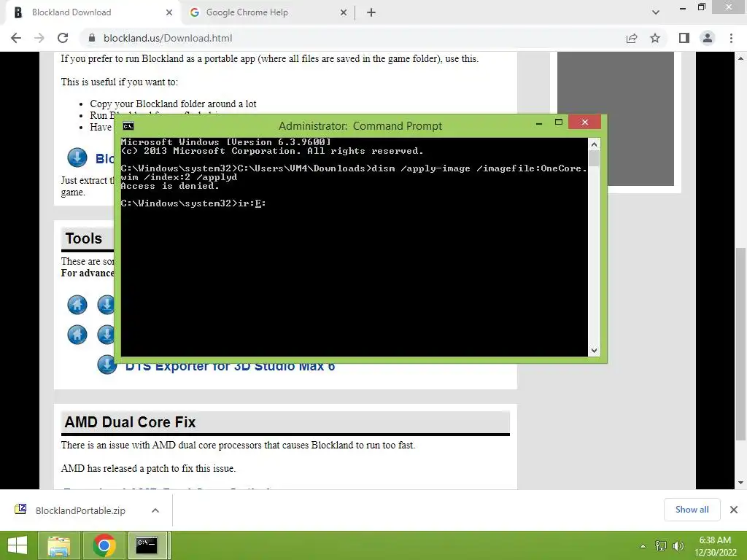Click Chrome page scrollbar up arrow
The width and height of the screenshot is (747, 560).
tap(741, 58)
